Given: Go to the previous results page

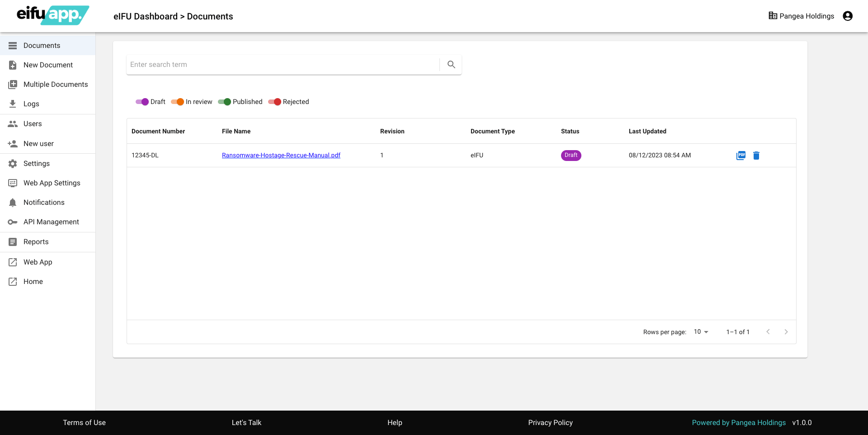Looking at the screenshot, I should coord(768,331).
